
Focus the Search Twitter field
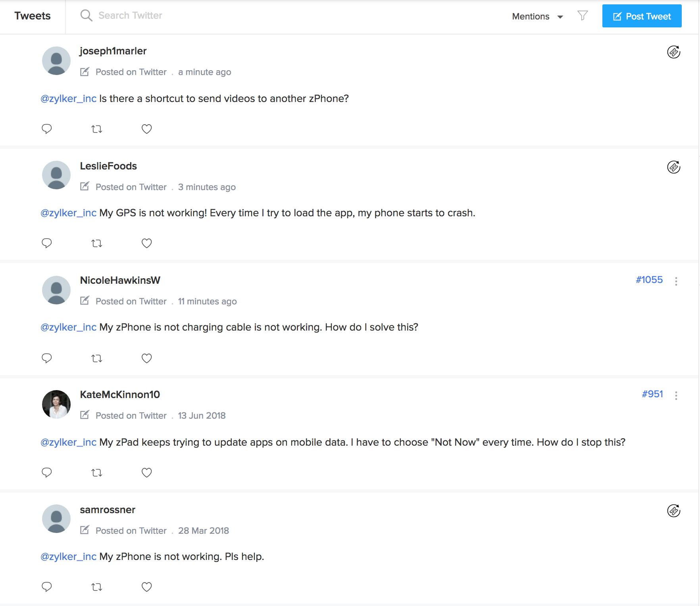point(130,15)
